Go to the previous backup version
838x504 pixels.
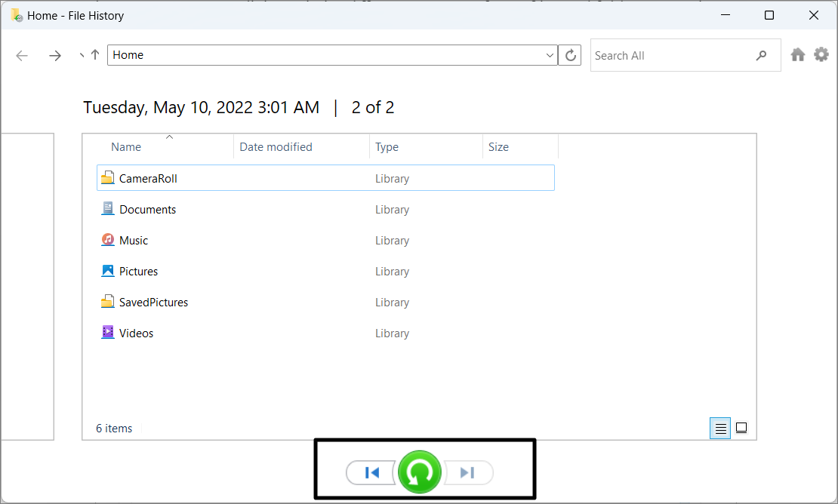click(x=372, y=472)
